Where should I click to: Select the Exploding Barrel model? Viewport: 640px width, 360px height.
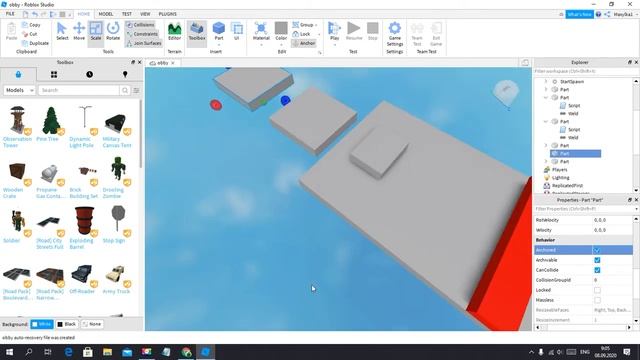84,228
